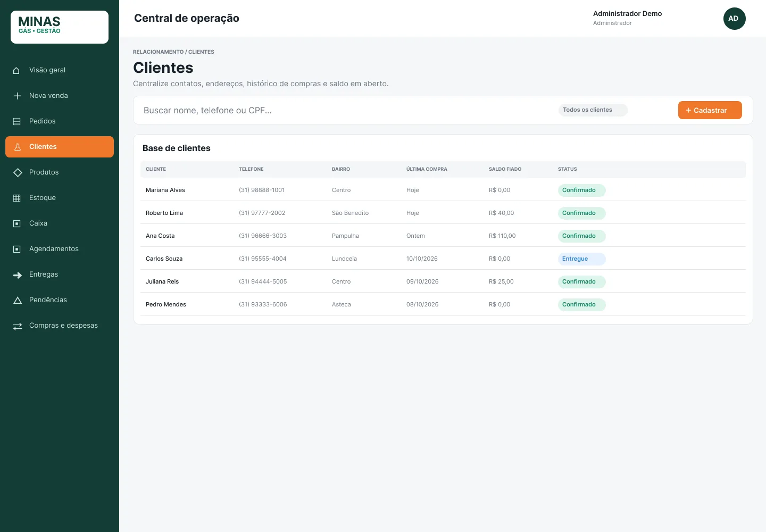
Task: Click the Entregue status badge for Carlos Souza
Action: click(x=581, y=259)
